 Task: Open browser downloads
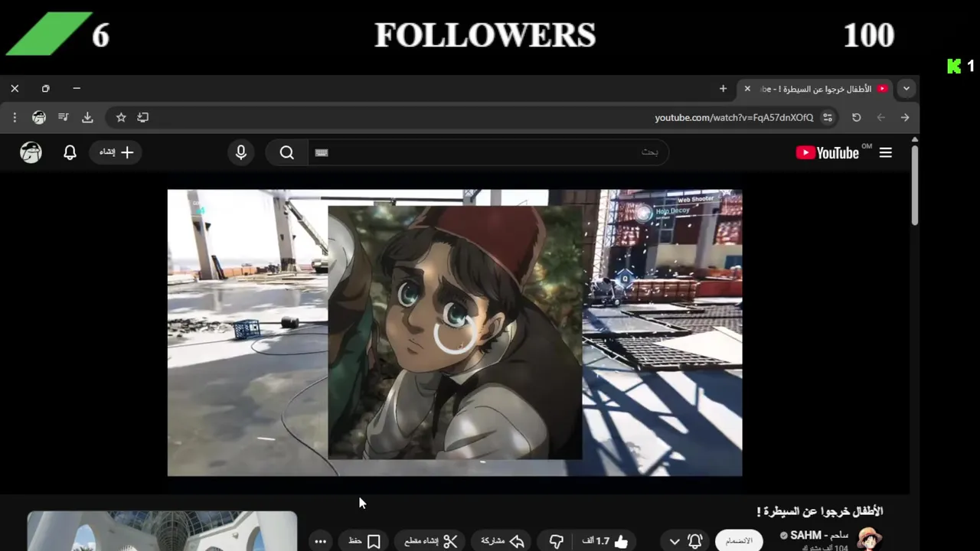(87, 117)
